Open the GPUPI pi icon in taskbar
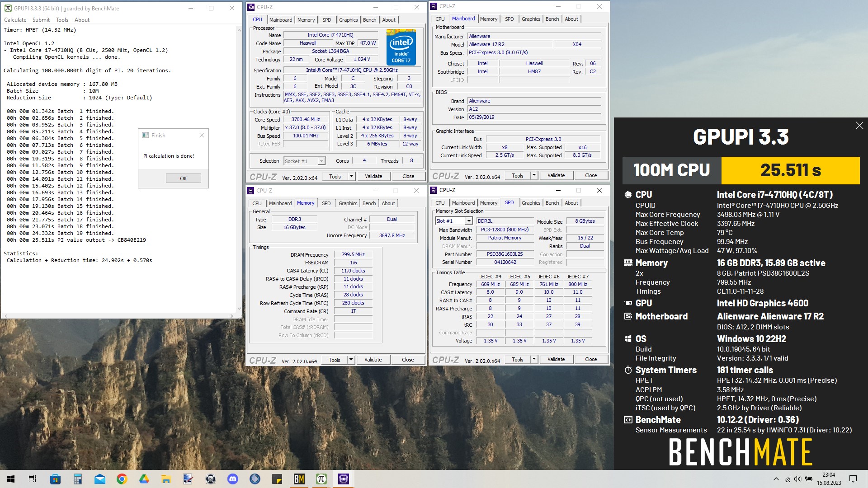868x488 pixels. pyautogui.click(x=321, y=479)
